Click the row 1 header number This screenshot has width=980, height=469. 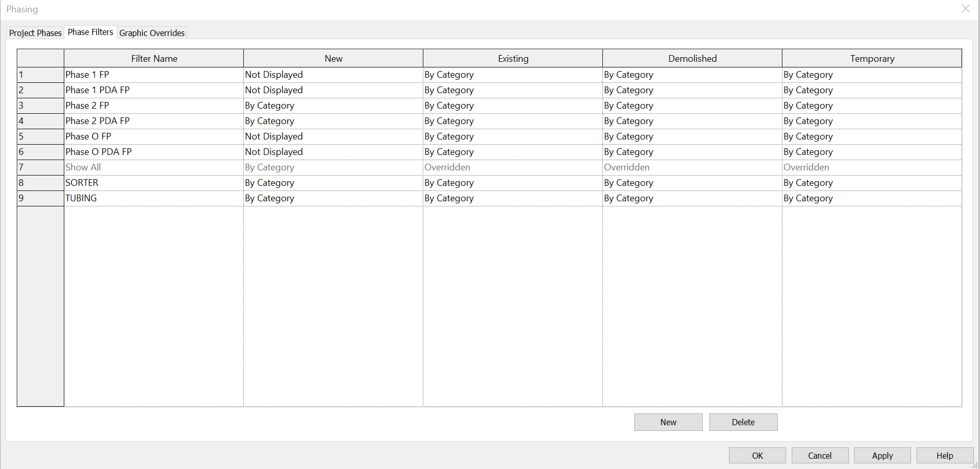point(41,75)
